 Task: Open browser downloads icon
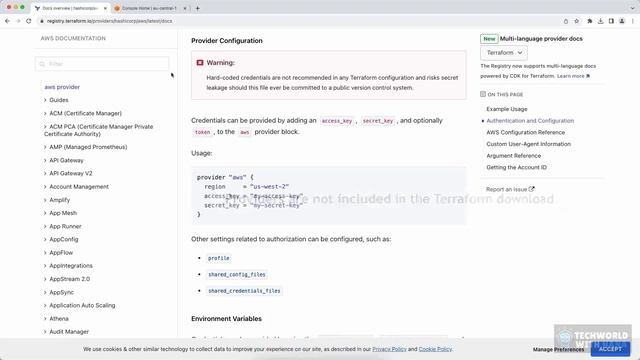coord(600,21)
